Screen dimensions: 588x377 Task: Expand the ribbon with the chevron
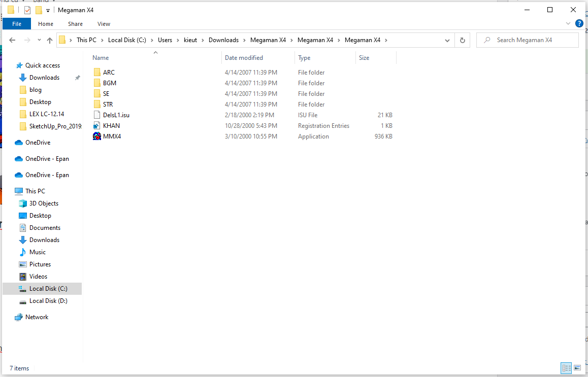pos(568,24)
